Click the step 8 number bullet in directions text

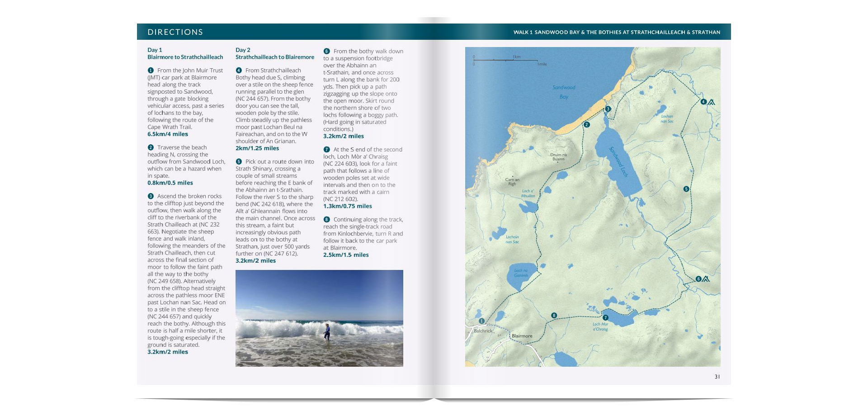(326, 220)
